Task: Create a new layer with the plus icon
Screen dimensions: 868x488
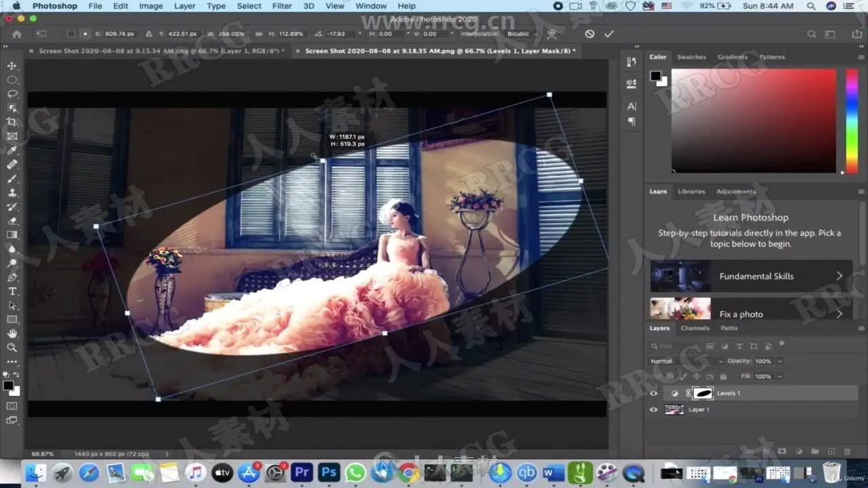Action: (831, 451)
